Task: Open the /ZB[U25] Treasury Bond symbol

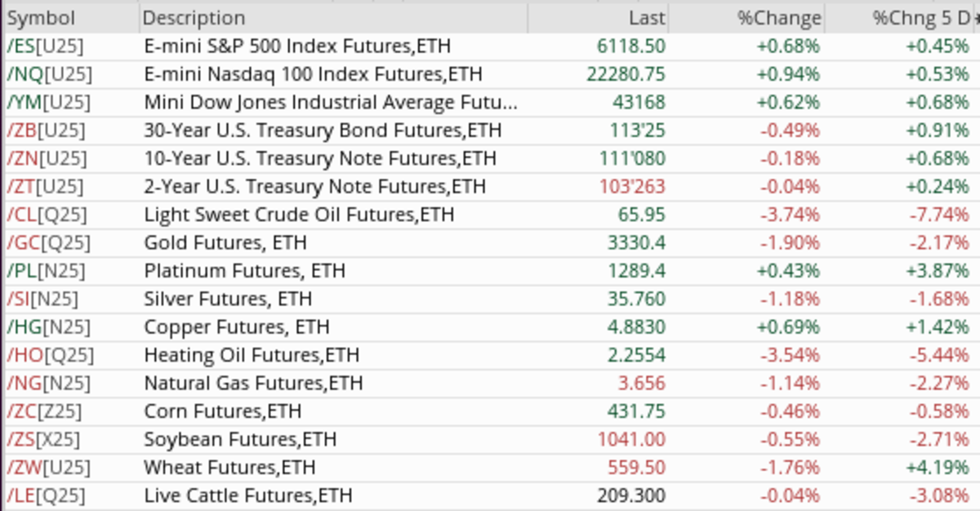Action: click(46, 131)
